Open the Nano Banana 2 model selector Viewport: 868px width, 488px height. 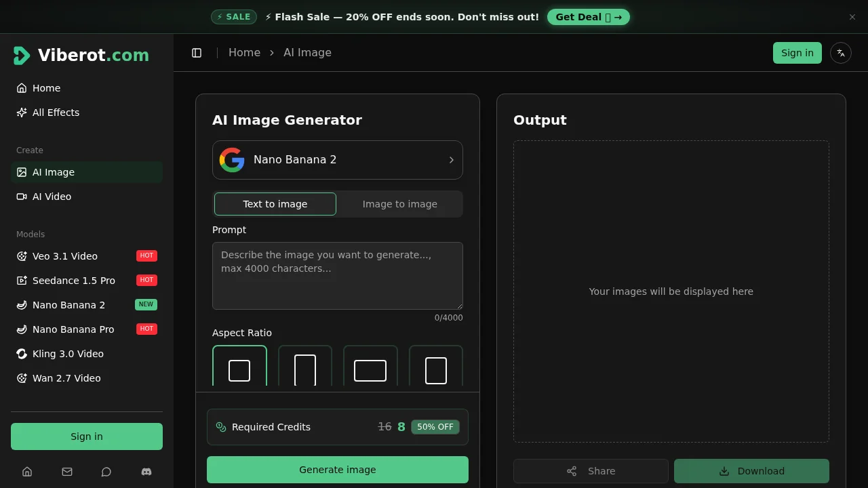(337, 160)
